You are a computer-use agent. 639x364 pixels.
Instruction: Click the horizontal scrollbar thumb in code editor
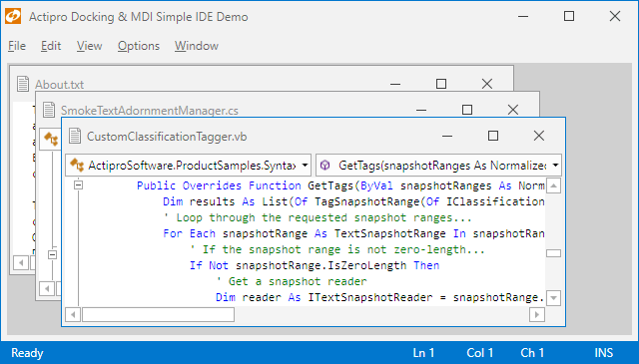[x=158, y=314]
